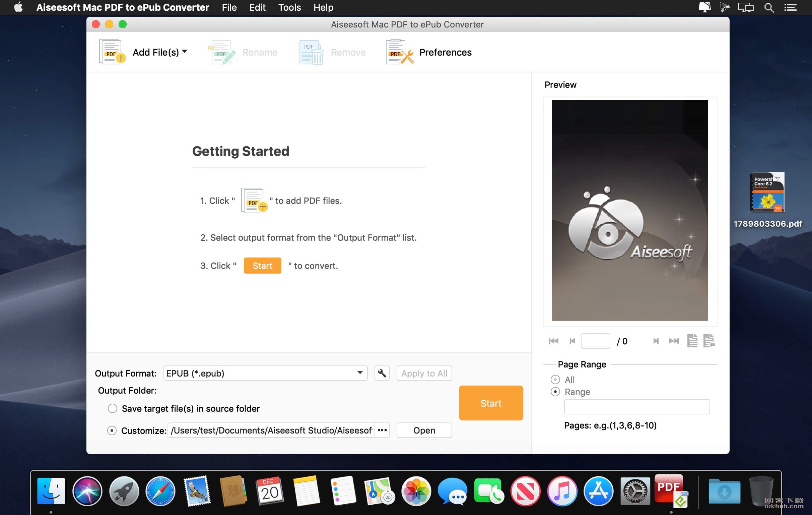812x515 pixels.
Task: Jump to first page in preview
Action: 553,341
